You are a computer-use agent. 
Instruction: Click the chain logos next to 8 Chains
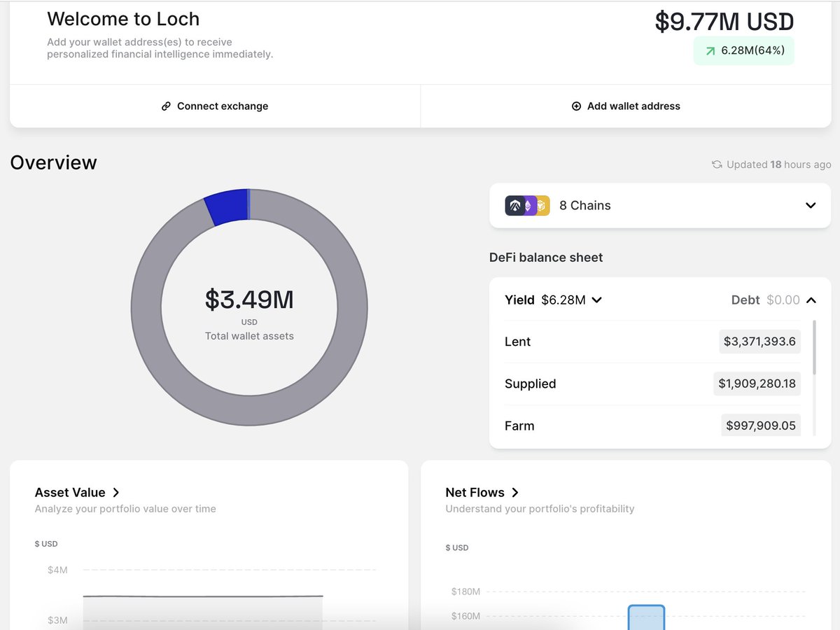tap(527, 205)
